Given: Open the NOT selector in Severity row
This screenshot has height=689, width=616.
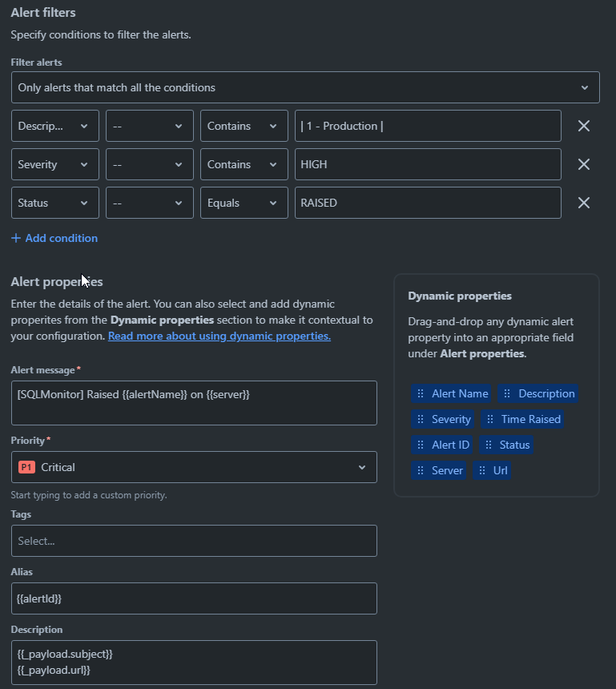Looking at the screenshot, I should coord(149,164).
